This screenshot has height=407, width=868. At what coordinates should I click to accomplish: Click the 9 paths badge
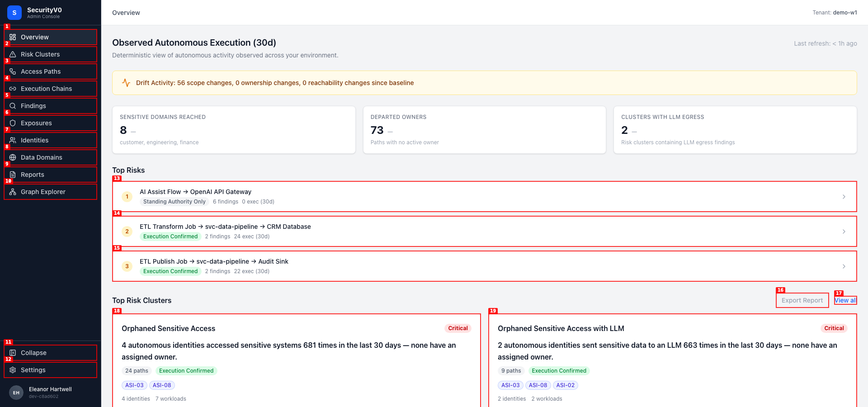click(511, 371)
